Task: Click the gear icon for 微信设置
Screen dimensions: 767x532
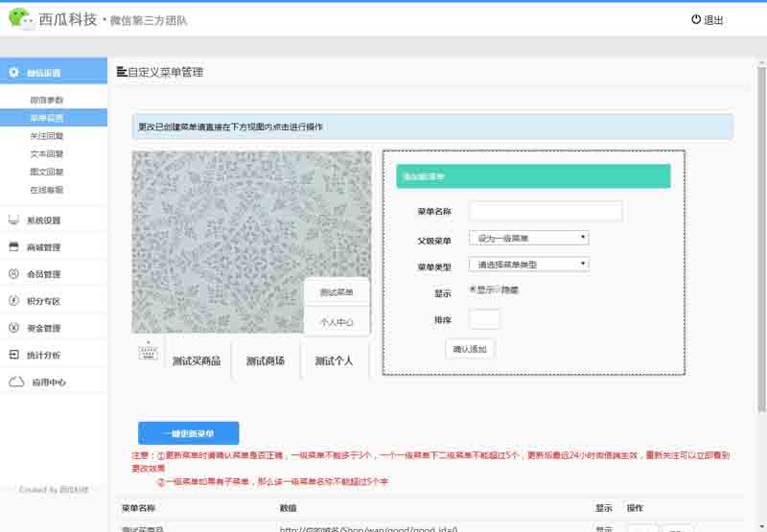Action: coord(13,72)
